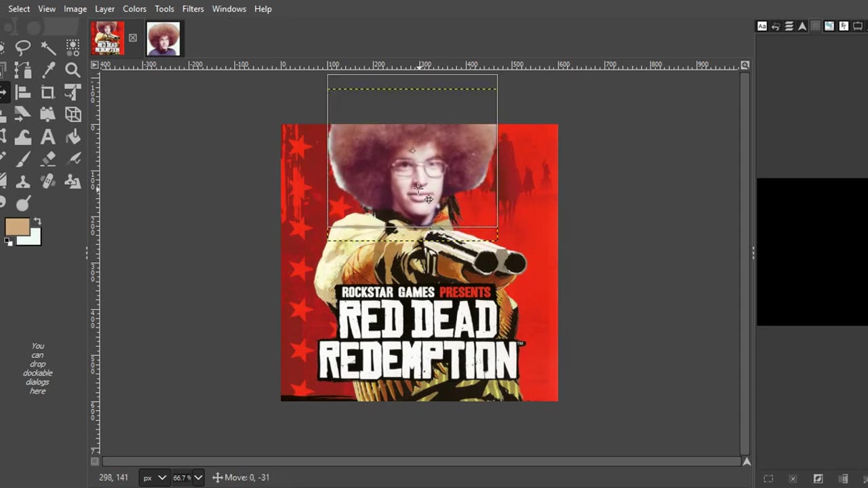Screen dimensions: 868x488
Task: Select the Free Select lasso tool
Action: pyautogui.click(x=23, y=47)
